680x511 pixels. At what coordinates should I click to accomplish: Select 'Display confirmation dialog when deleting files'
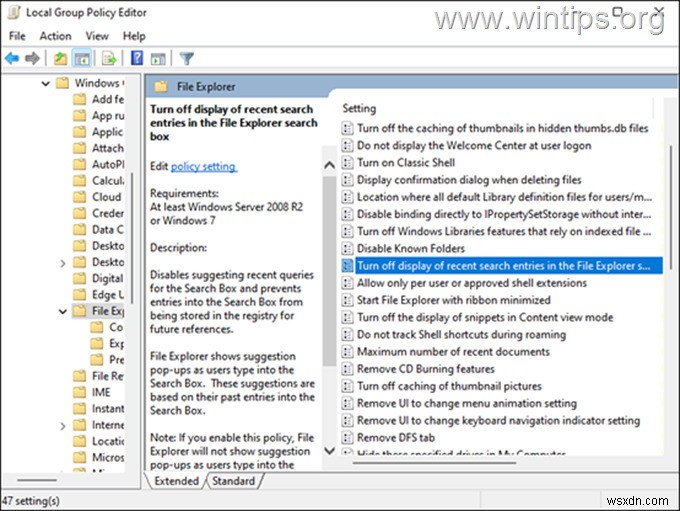pos(469,180)
